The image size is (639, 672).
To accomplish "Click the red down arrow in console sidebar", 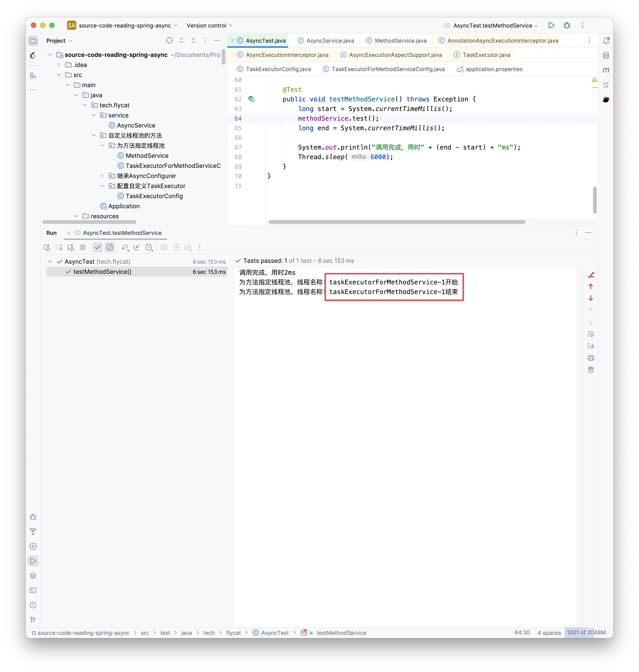I will click(591, 298).
